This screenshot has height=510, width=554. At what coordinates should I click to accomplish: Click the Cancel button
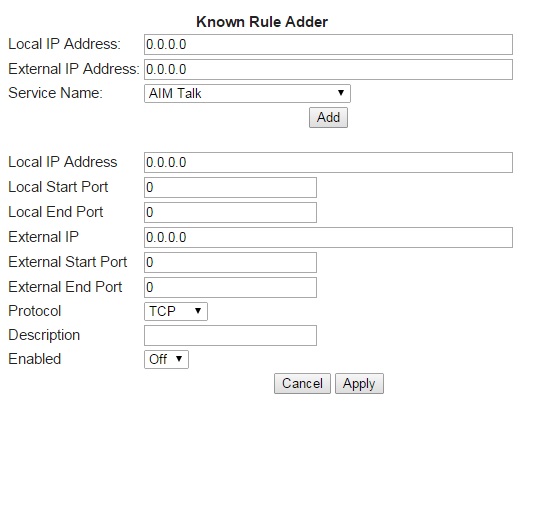(302, 383)
